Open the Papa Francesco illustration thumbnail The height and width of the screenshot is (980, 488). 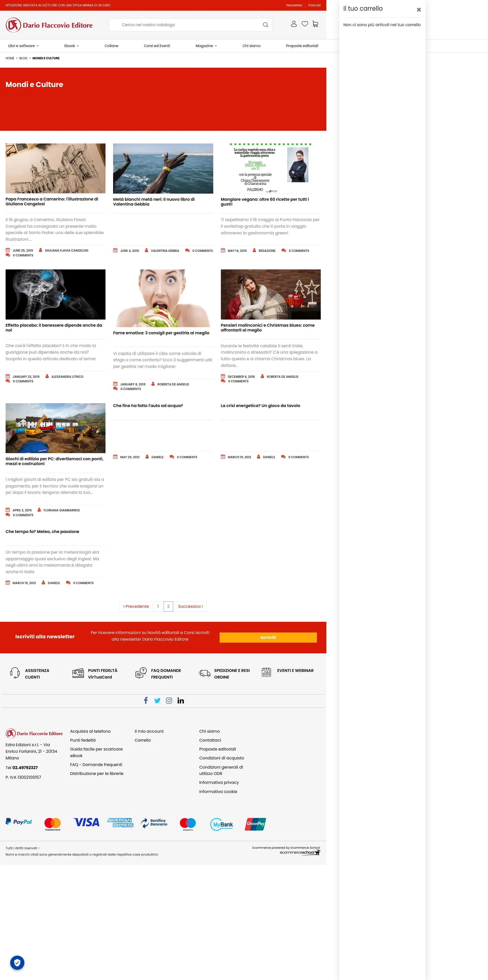55,168
